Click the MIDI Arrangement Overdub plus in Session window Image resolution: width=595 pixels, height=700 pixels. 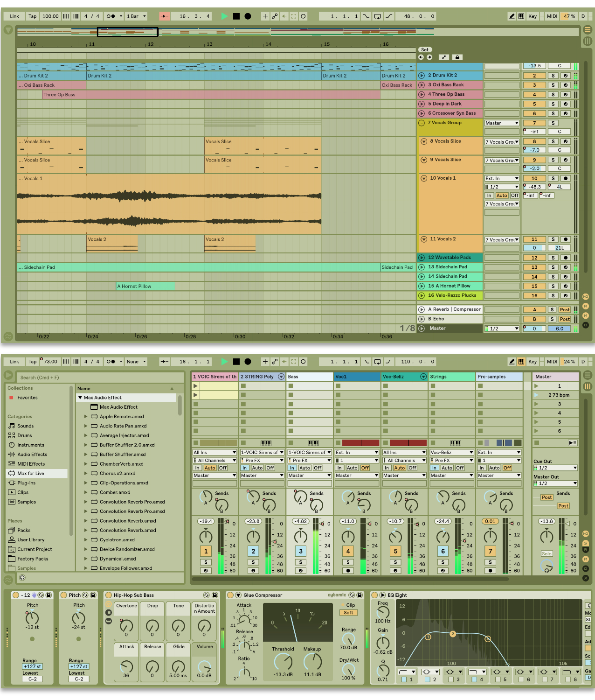coord(265,362)
